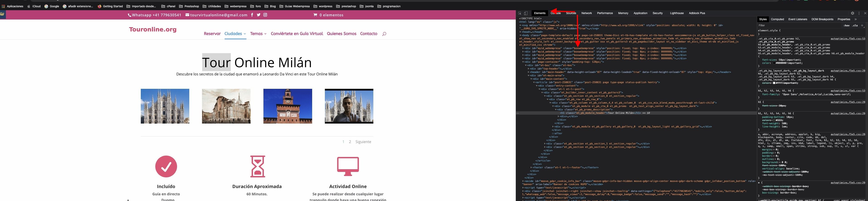The image size is (868, 201).
Task: Click the Facebook icon in top bar
Action: 252,15
